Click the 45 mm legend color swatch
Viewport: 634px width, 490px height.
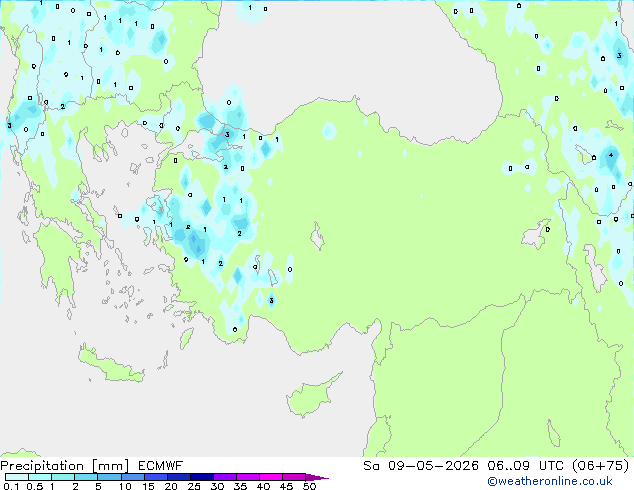[294, 477]
